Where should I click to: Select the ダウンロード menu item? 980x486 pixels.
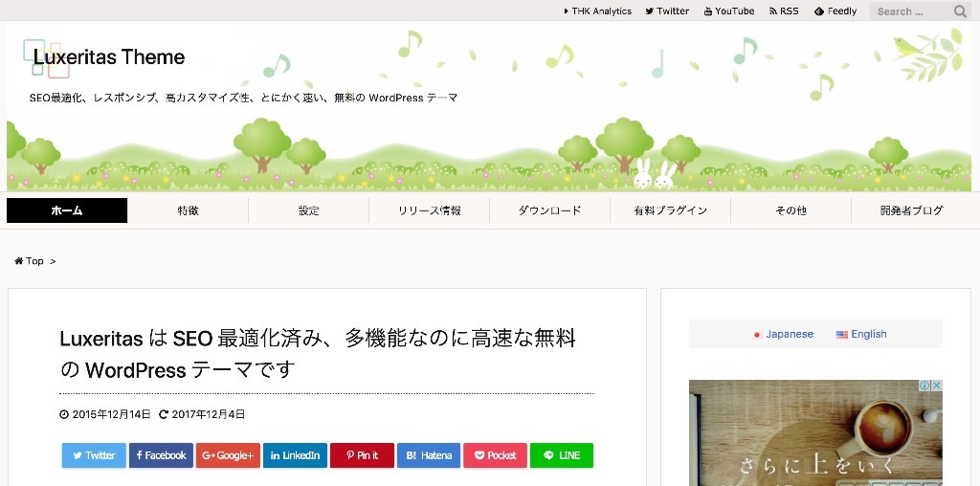[550, 210]
